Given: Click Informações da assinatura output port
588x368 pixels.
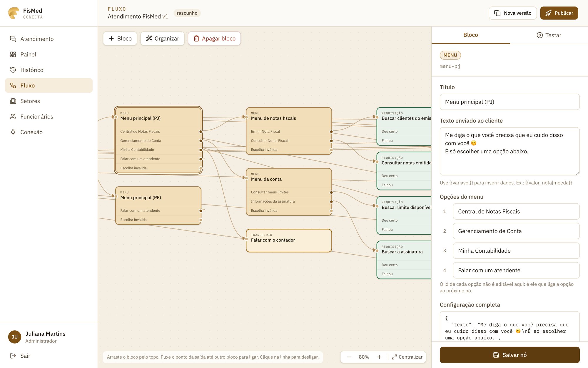Looking at the screenshot, I should click(331, 202).
